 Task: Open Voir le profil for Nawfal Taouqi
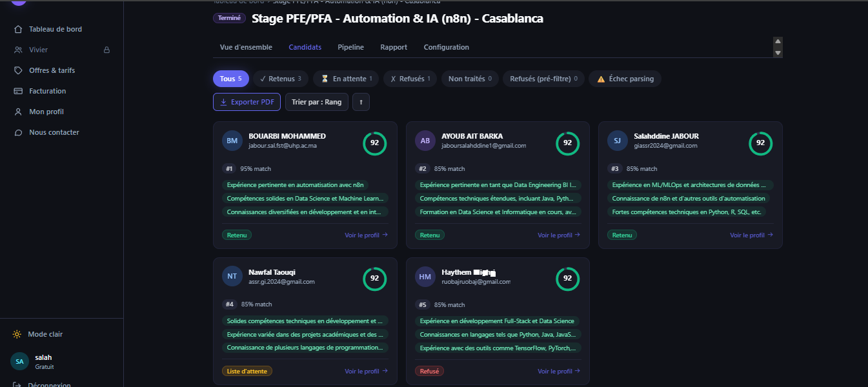click(x=367, y=371)
